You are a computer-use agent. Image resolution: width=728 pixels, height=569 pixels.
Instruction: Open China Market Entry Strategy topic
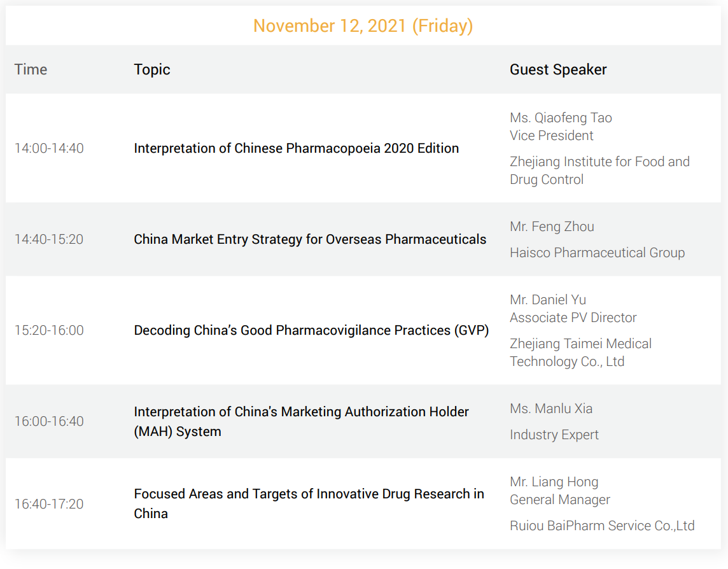[x=310, y=239]
